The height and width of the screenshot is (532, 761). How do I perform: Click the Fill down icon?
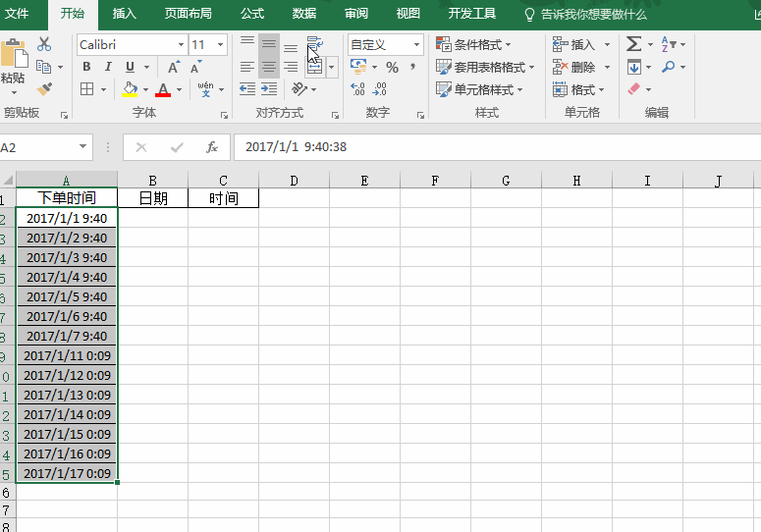click(634, 67)
